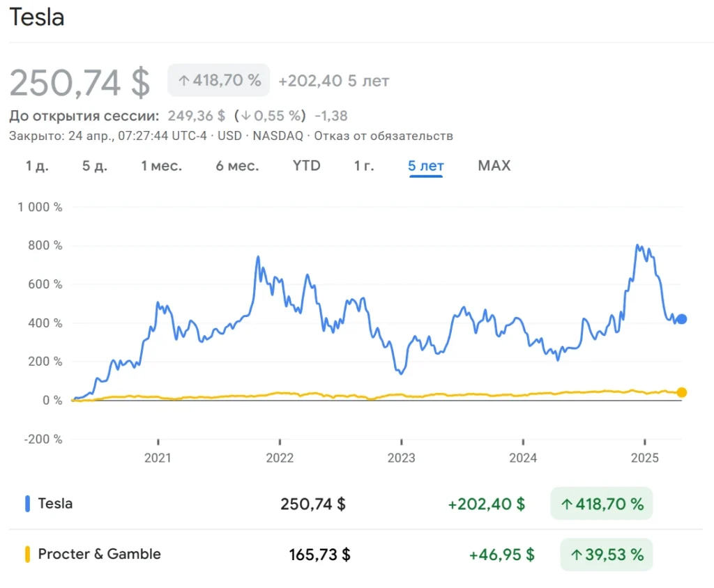Click the blue Tesla end-point marker on chart
The height and width of the screenshot is (588, 714).
click(681, 319)
